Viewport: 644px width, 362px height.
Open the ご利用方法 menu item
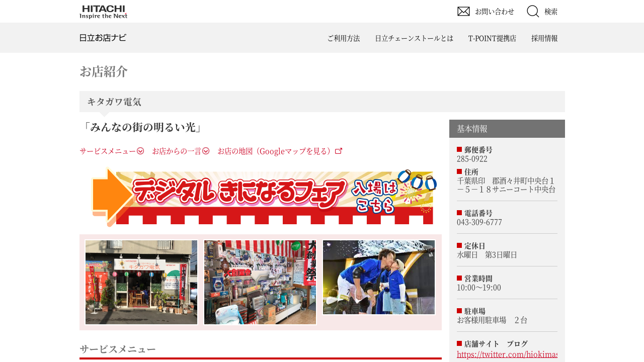click(x=344, y=38)
